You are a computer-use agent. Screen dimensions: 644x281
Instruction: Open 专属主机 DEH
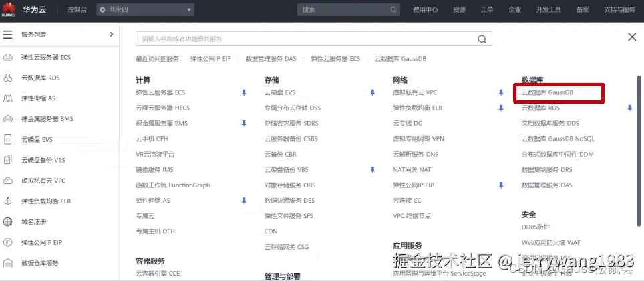(155, 231)
